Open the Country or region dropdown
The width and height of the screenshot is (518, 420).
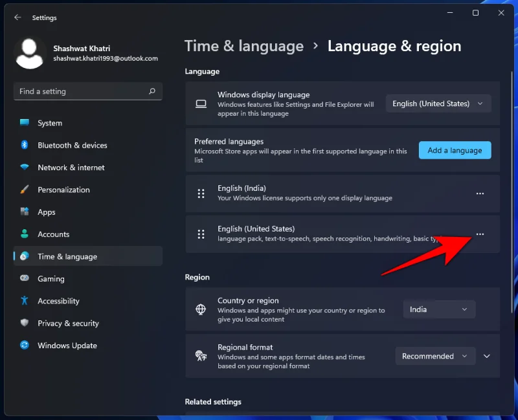(x=439, y=309)
